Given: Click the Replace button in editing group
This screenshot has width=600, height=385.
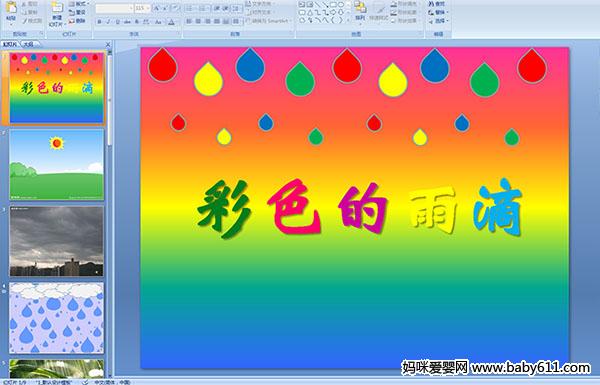Looking at the screenshot, I should point(437,12).
